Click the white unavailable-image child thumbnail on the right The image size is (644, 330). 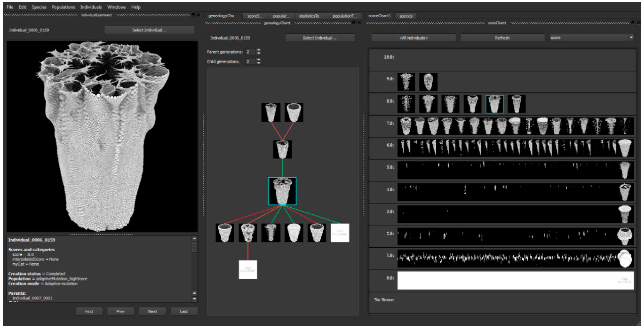[x=340, y=233]
